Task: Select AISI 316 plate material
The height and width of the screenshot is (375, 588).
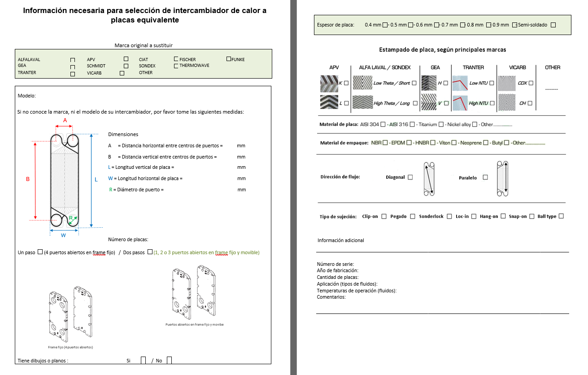Action: (412, 124)
